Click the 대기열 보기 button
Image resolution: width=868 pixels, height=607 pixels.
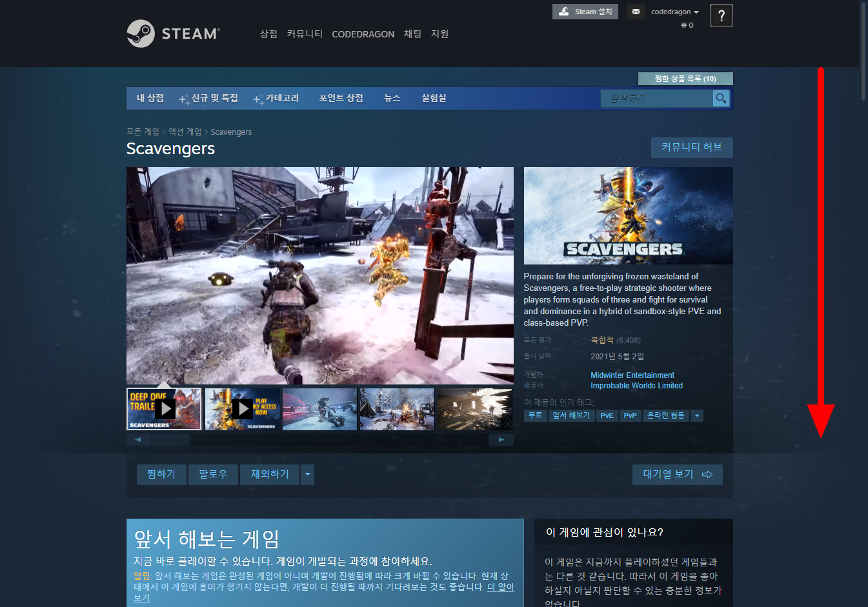click(x=678, y=475)
